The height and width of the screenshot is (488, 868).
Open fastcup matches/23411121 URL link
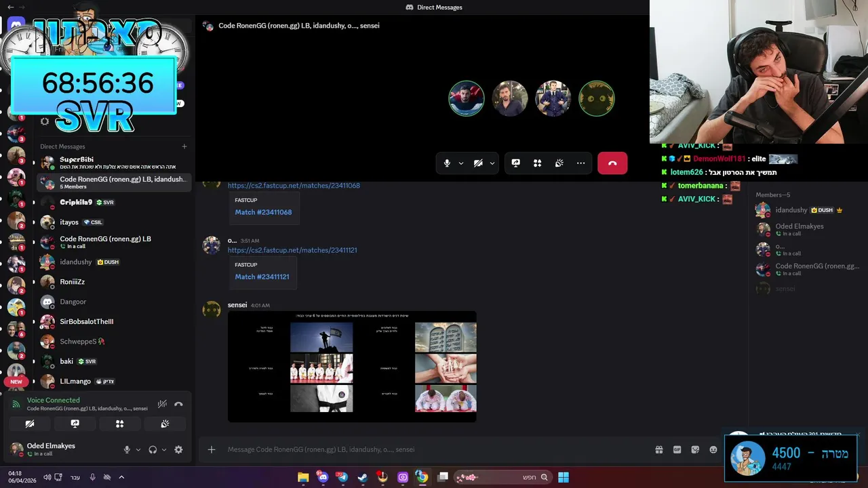[292, 250]
